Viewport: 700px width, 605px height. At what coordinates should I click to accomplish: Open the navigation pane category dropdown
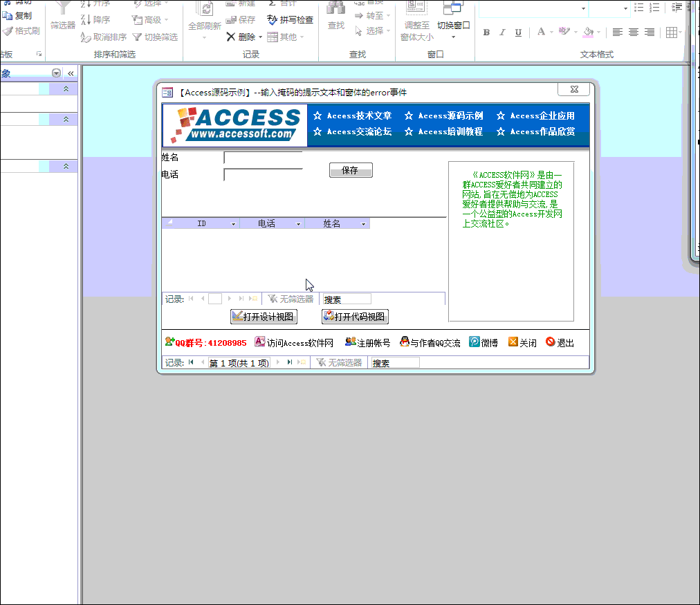tap(56, 73)
